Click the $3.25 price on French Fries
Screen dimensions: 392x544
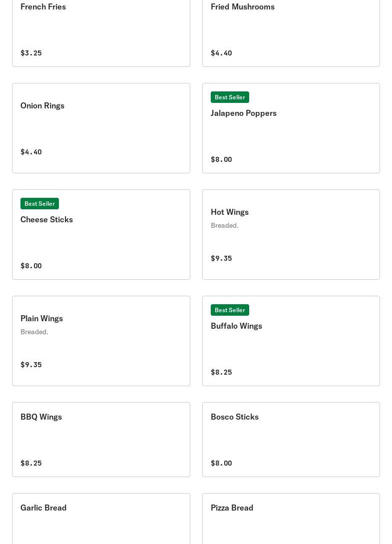31,53
